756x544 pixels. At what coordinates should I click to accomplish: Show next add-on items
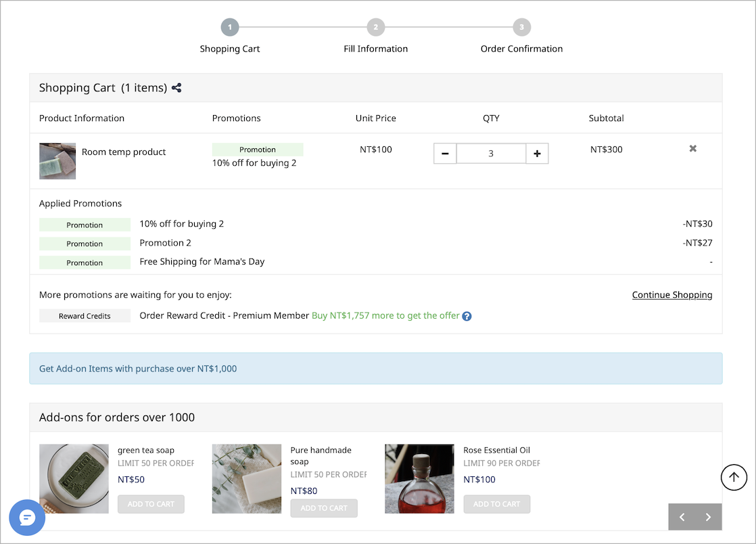pyautogui.click(x=708, y=517)
